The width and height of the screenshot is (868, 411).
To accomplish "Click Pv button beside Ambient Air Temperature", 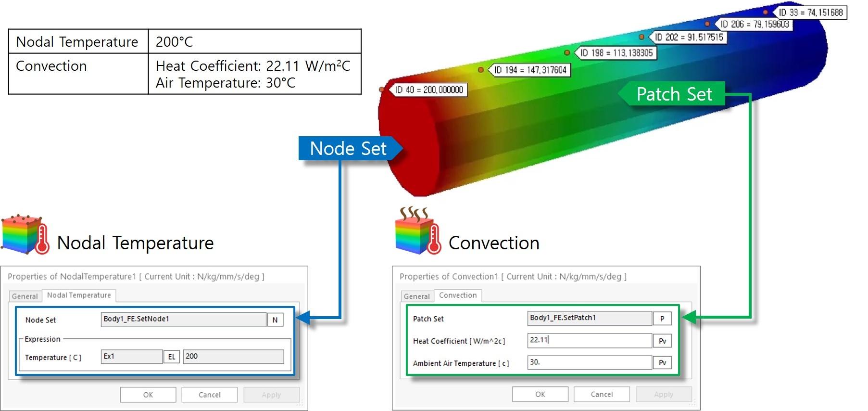I will [662, 363].
